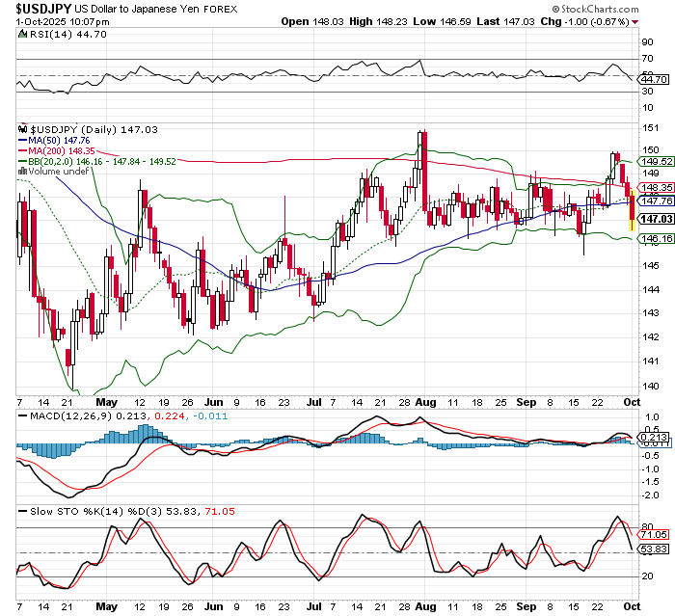Click the candlestick icon beside $USDJPY (Daily)
Viewport: 675px width, 616px height.
[x=24, y=128]
